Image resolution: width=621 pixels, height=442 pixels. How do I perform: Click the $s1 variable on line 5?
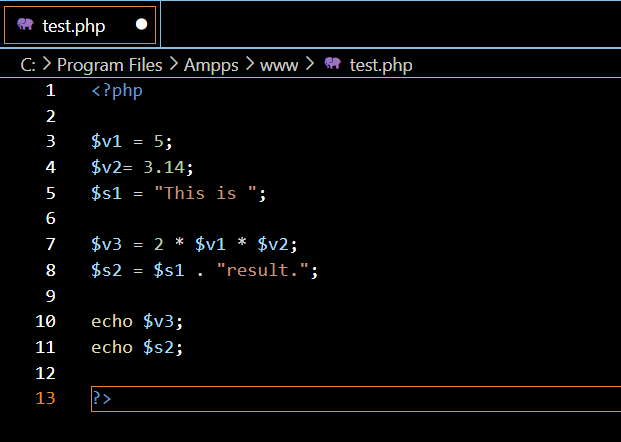[106, 193]
